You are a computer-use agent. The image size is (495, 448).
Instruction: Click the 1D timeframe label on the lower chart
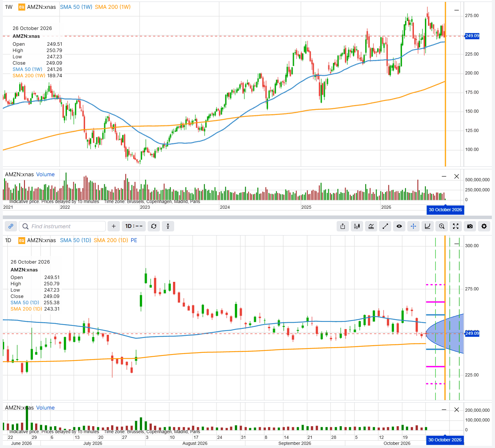pos(8,240)
